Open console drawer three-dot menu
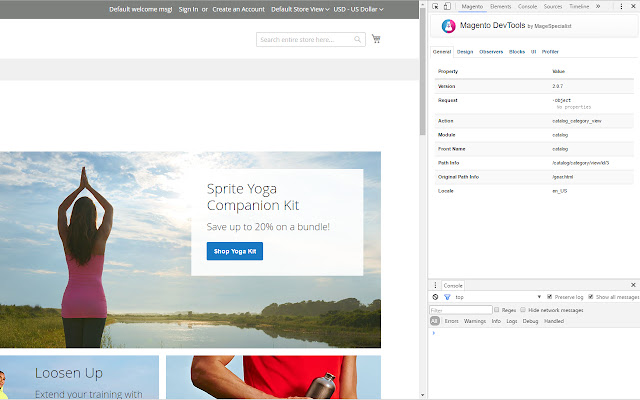 click(435, 285)
